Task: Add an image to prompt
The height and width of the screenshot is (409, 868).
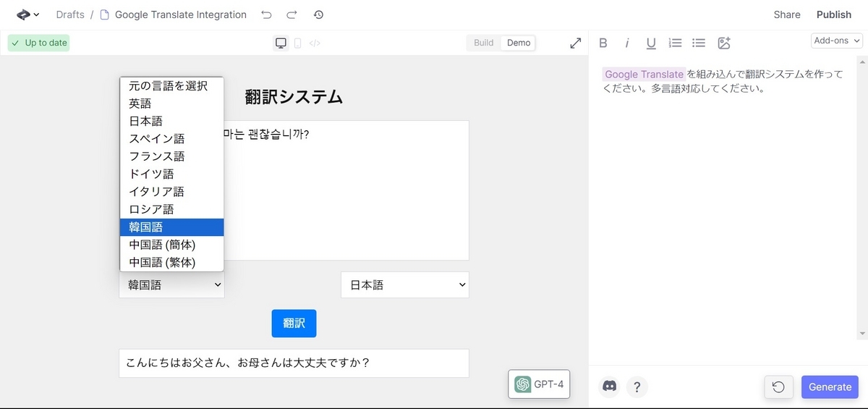Action: (724, 43)
